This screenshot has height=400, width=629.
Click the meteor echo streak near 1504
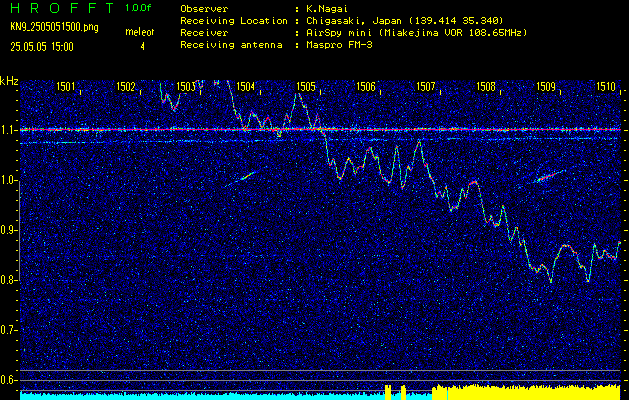[x=242, y=179]
